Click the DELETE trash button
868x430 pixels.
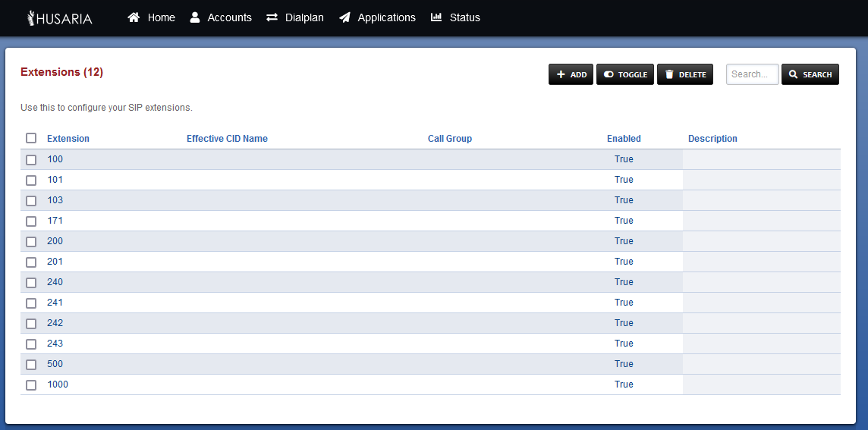click(685, 74)
